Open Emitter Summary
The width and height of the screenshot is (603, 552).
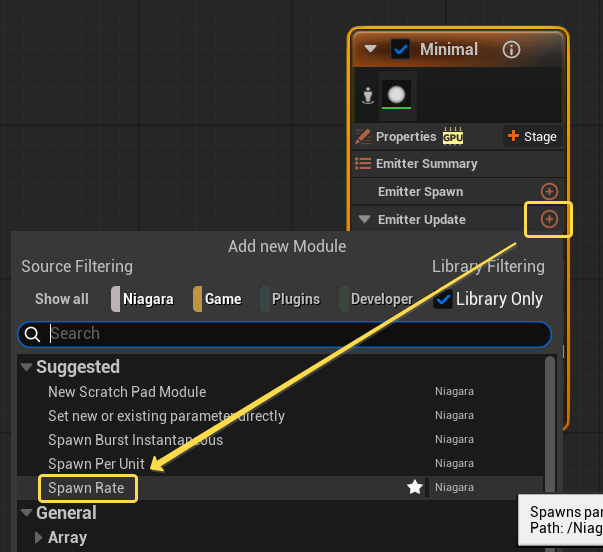pos(427,164)
